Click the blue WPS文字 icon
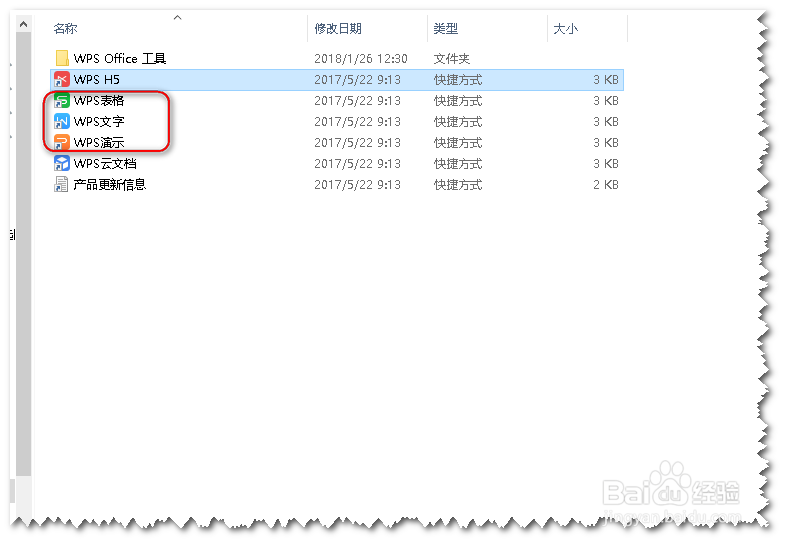The image size is (786, 545). click(x=62, y=121)
